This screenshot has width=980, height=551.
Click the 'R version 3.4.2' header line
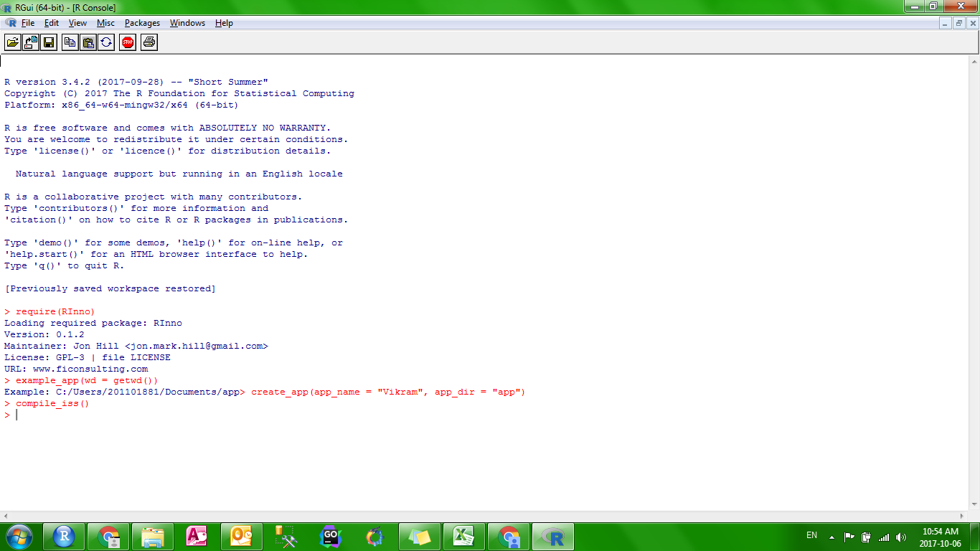(136, 82)
